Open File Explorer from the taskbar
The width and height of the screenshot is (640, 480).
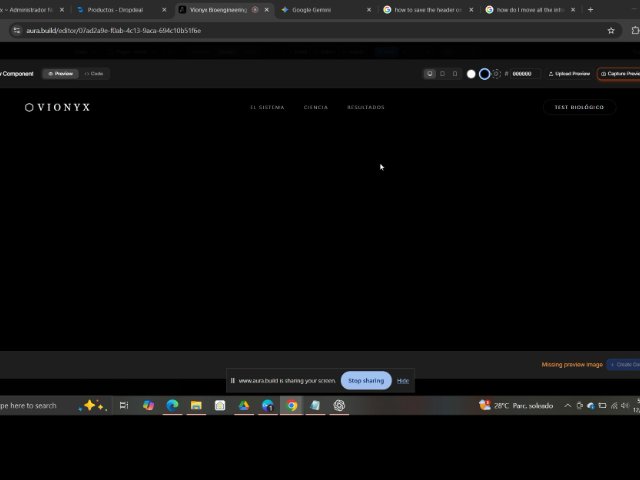tap(196, 405)
